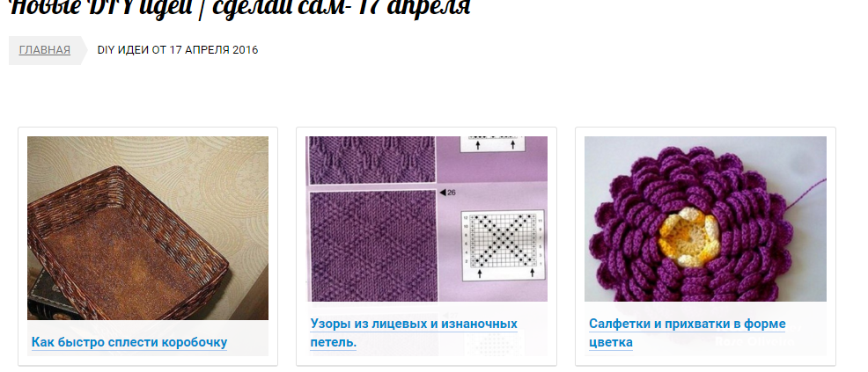Click the partial knitting chart with two arrows
The image size is (868, 372).
pos(491,143)
